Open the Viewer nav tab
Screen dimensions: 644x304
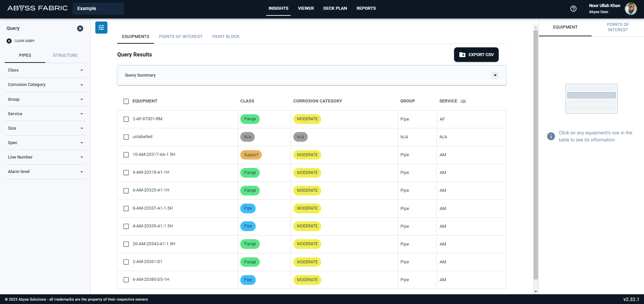pos(306,8)
